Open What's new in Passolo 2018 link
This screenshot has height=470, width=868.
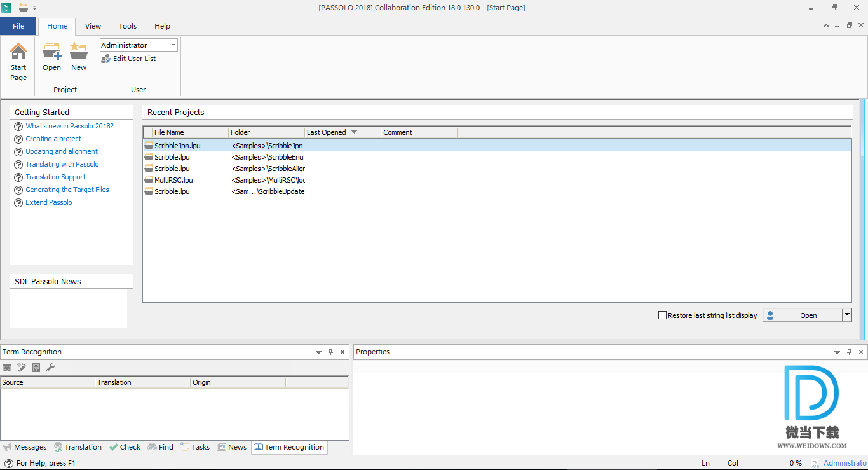(70, 126)
